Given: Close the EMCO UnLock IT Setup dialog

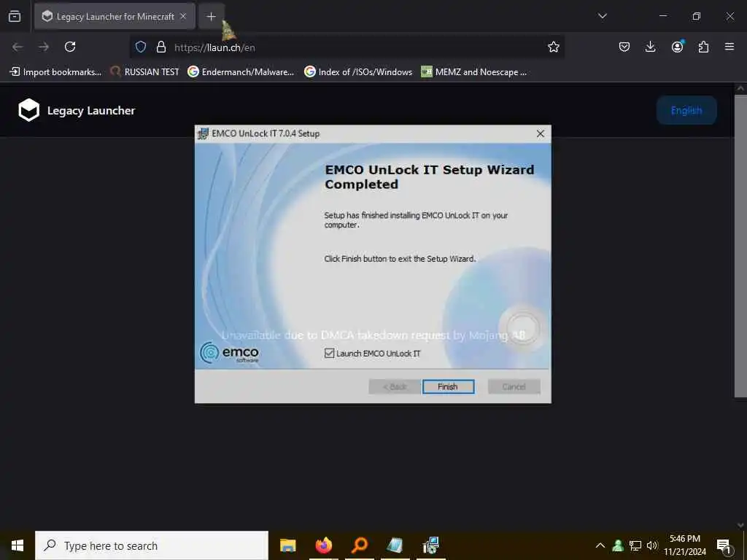Looking at the screenshot, I should coord(541,134).
